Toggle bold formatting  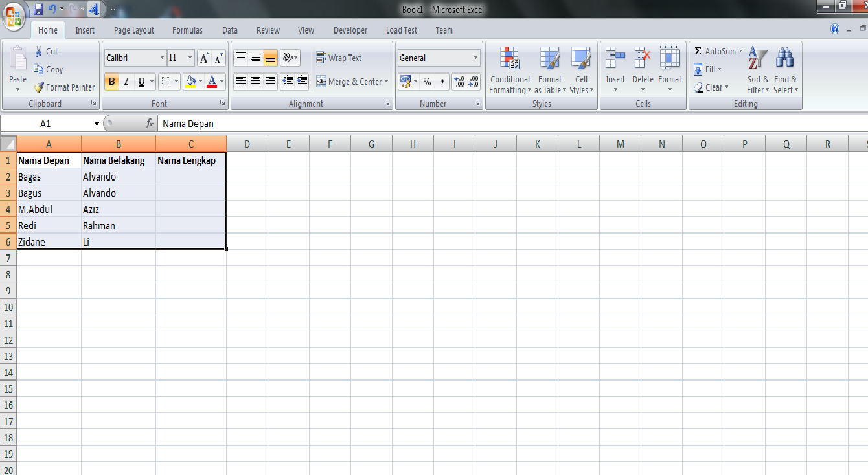(111, 81)
